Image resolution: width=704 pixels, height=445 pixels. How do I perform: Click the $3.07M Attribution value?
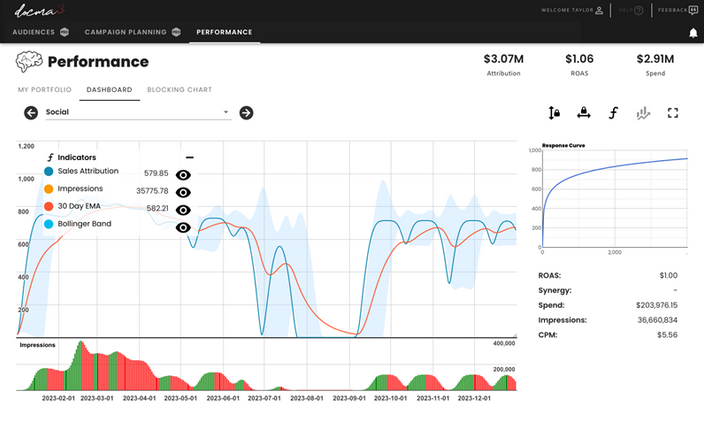[x=503, y=59]
